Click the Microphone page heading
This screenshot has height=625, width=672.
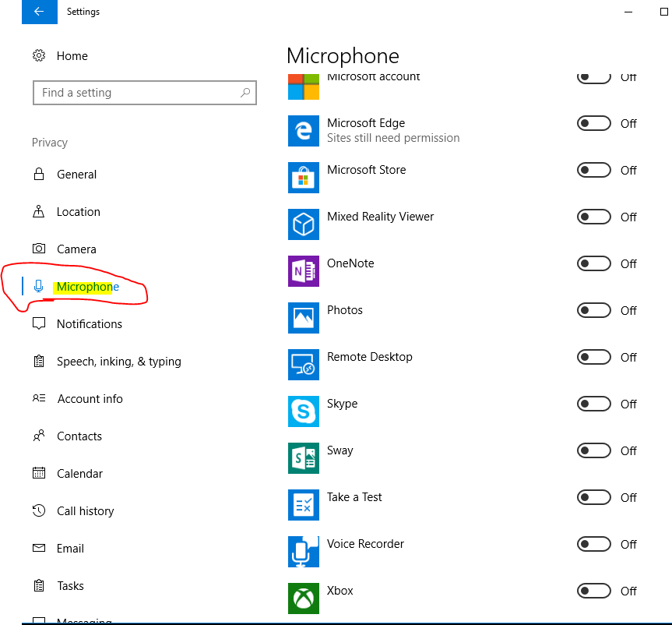[343, 56]
